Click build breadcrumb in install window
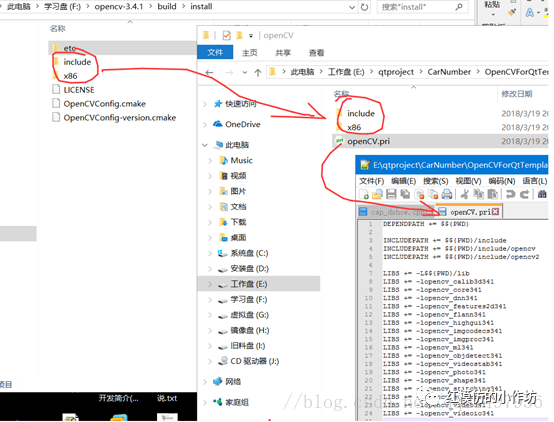Image resolution: width=554 pixels, height=422 pixels. (x=167, y=7)
